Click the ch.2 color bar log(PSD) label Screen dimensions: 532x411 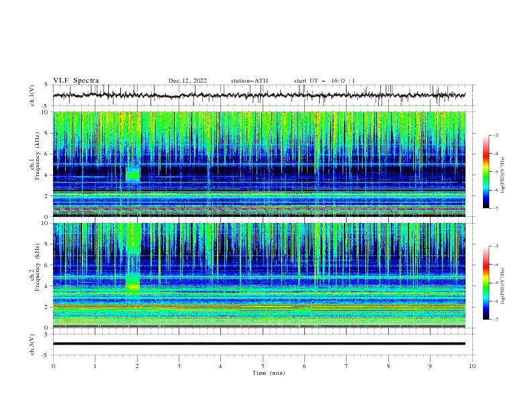tap(503, 286)
